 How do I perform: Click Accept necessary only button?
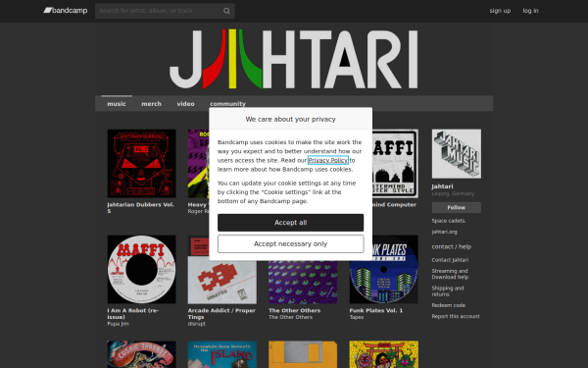291,243
